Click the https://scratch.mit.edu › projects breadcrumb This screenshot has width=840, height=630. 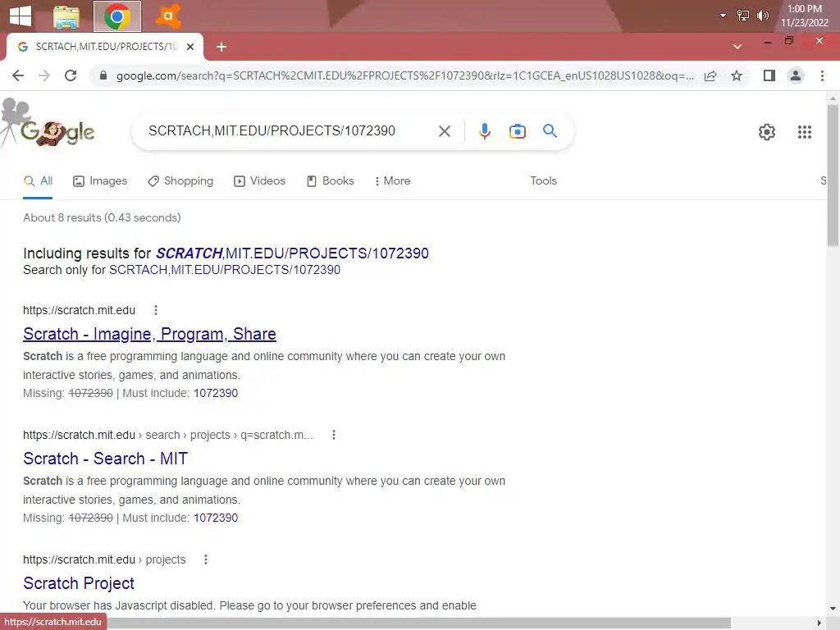(x=104, y=559)
